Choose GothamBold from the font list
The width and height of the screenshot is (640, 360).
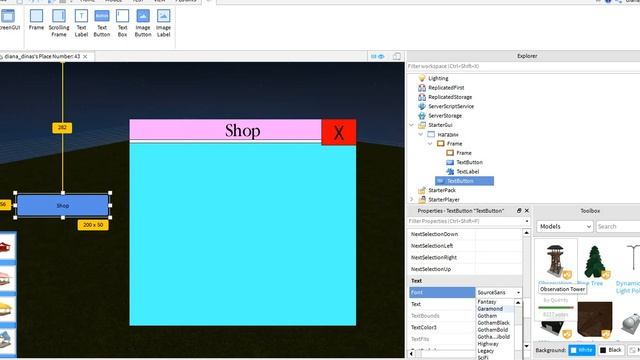tap(493, 330)
